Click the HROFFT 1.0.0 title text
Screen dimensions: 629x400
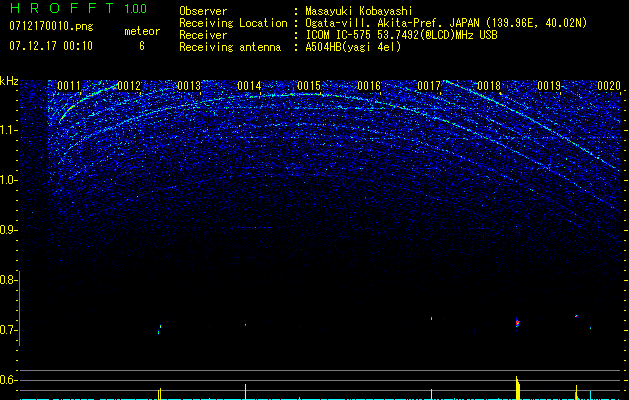point(78,8)
